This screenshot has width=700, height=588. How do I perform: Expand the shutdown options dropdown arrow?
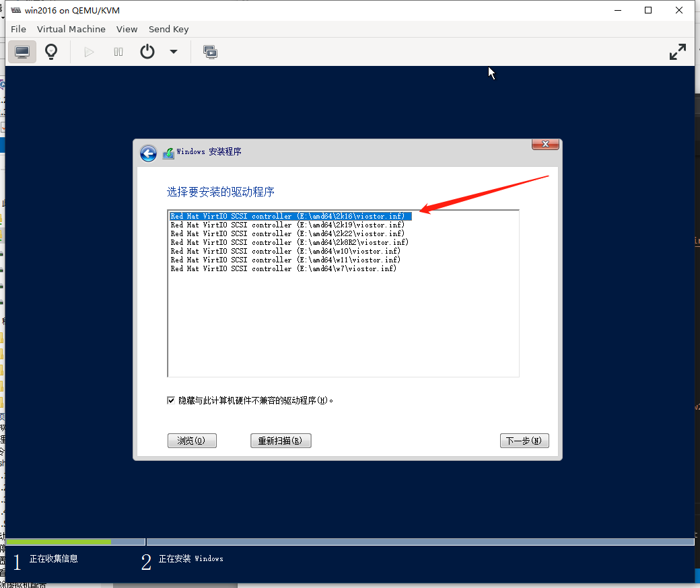click(174, 52)
